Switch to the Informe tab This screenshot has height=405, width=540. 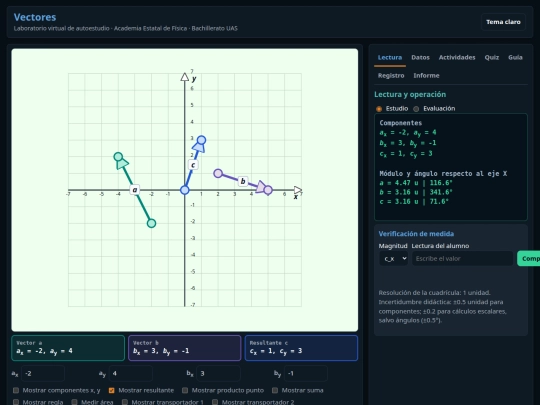pos(426,75)
